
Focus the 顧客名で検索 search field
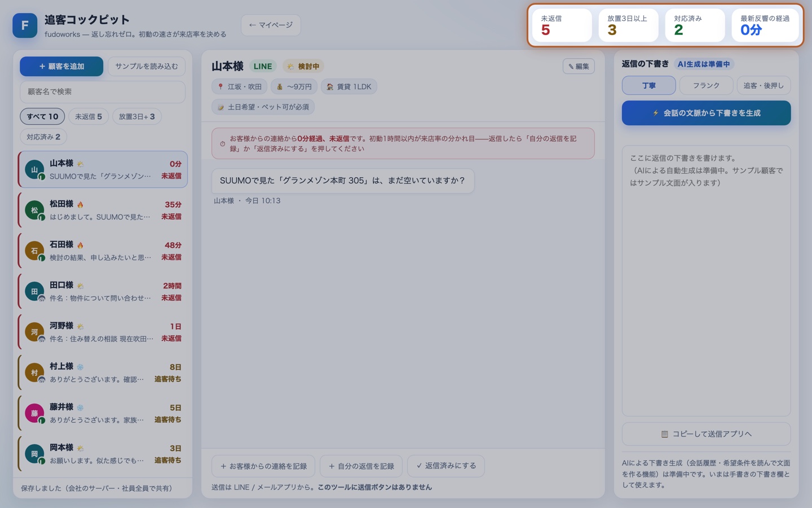[103, 91]
